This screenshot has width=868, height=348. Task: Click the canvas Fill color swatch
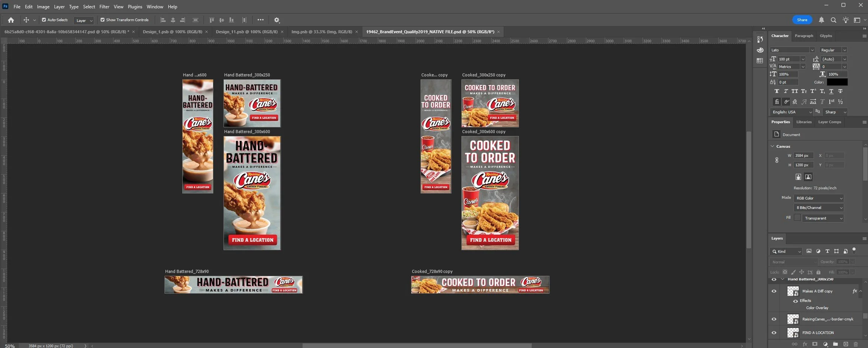[797, 218]
